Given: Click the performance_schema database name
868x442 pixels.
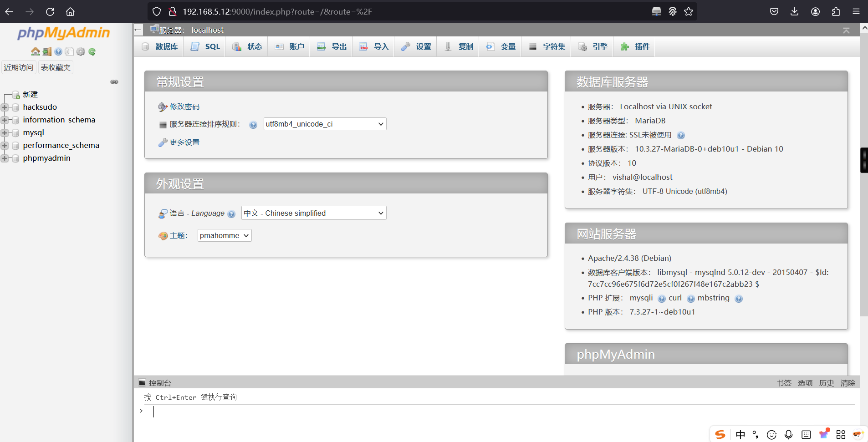Looking at the screenshot, I should click(x=61, y=146).
